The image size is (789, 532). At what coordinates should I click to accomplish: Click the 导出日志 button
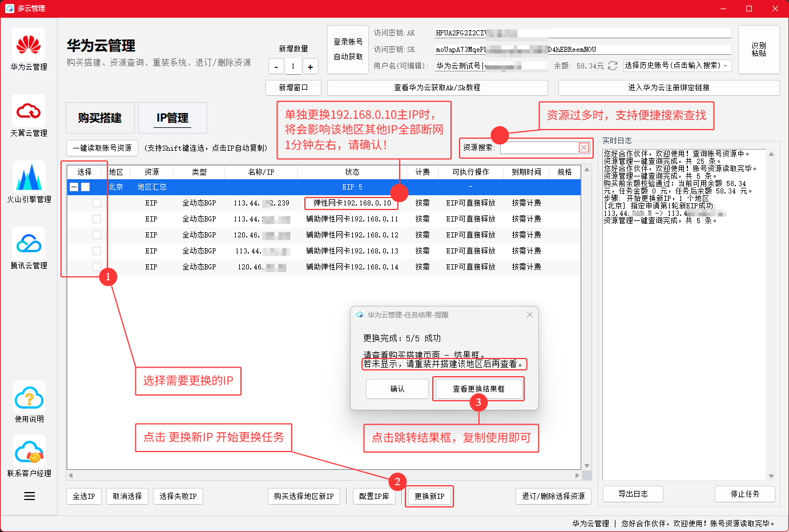click(633, 494)
